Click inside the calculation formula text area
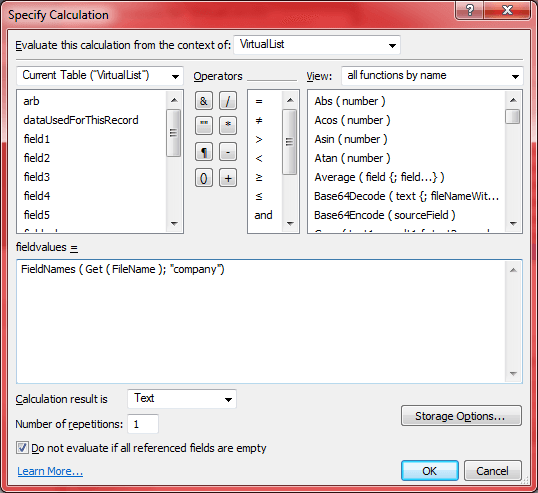 [x=261, y=321]
